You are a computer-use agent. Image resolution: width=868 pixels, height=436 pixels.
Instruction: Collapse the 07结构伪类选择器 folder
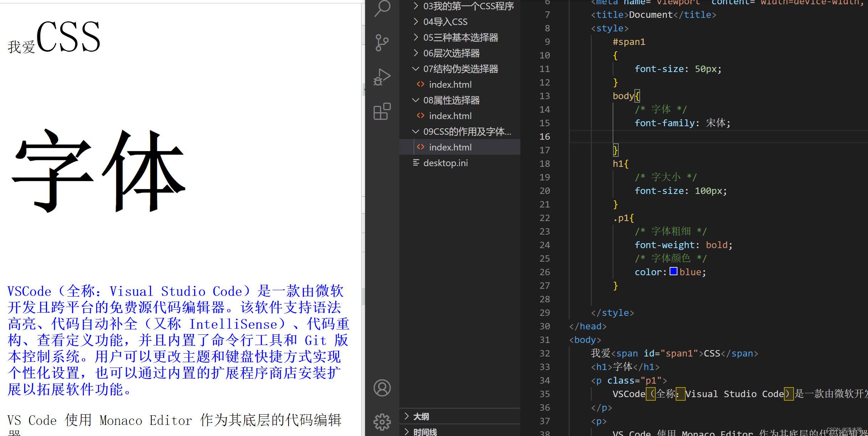point(416,68)
